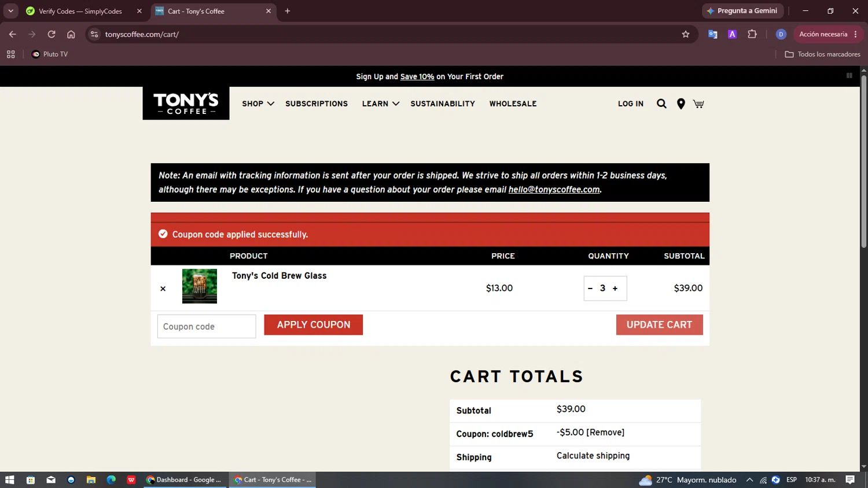This screenshot has width=868, height=488.
Task: Open the WPS Office taskbar icon
Action: point(131,480)
